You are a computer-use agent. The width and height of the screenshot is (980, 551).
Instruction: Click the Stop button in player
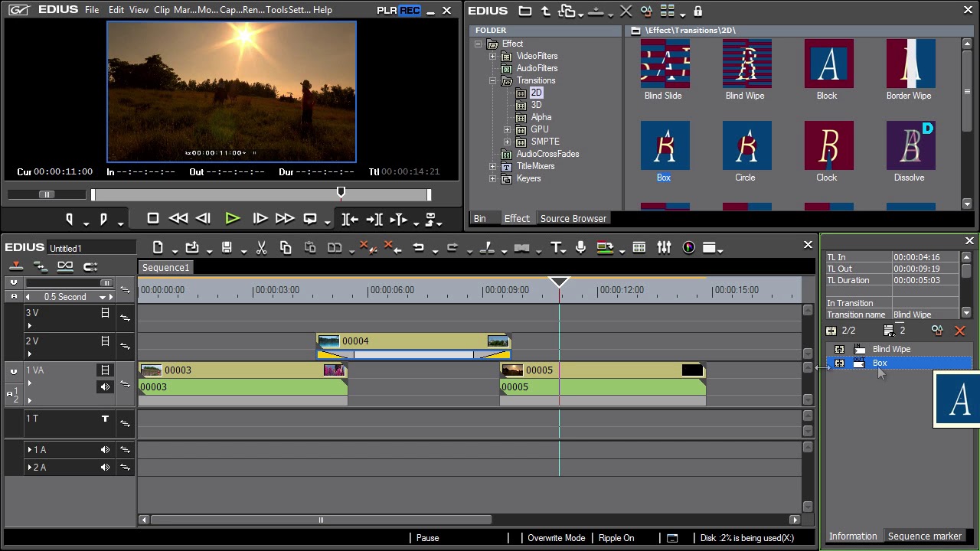coord(153,219)
